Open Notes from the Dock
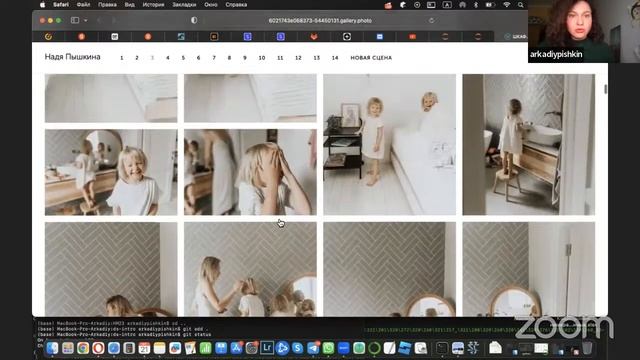Image resolution: width=640 pixels, height=360 pixels. click(x=160, y=348)
